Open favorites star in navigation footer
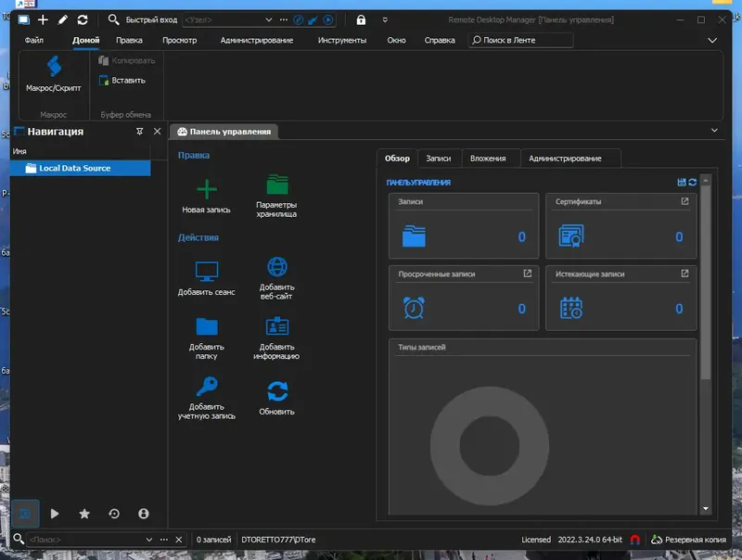The image size is (742, 560). click(x=84, y=514)
